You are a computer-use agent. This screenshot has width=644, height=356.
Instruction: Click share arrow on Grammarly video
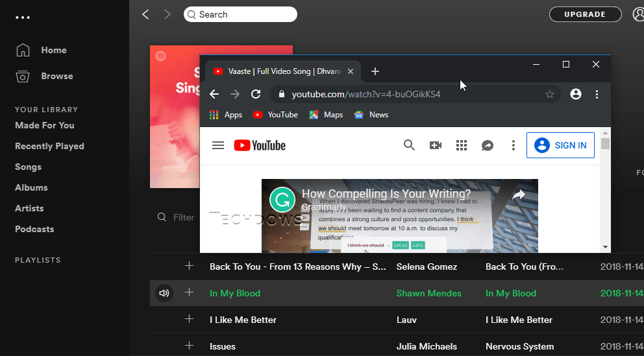tap(519, 195)
